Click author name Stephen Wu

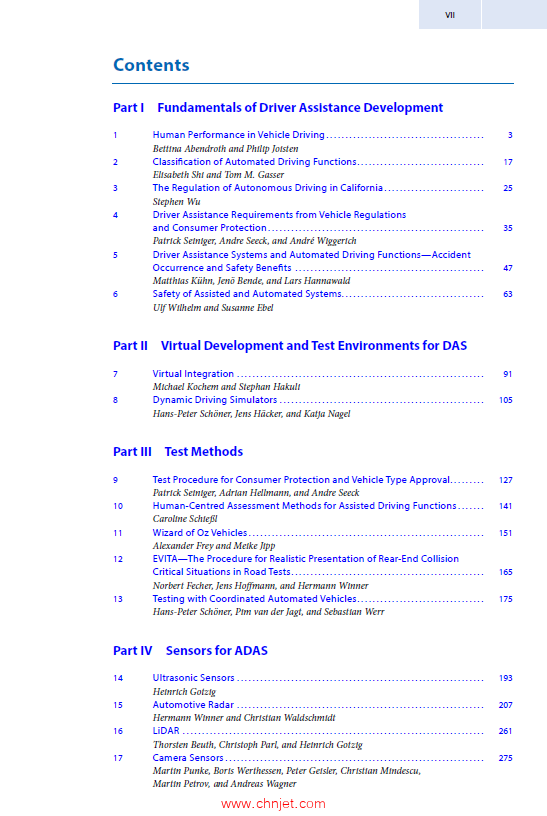176,202
